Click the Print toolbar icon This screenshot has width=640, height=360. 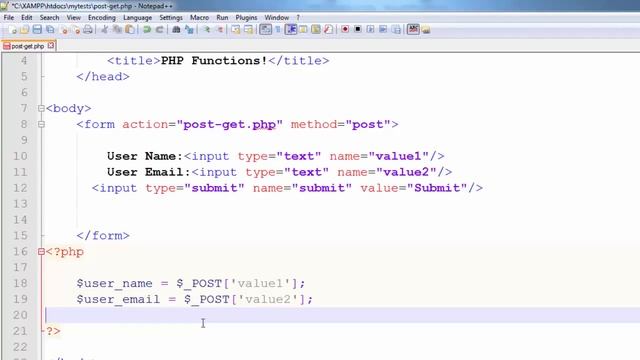click(88, 29)
